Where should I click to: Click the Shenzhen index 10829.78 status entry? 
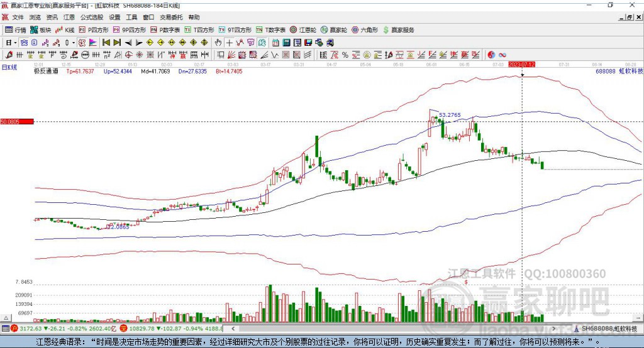tap(171, 329)
